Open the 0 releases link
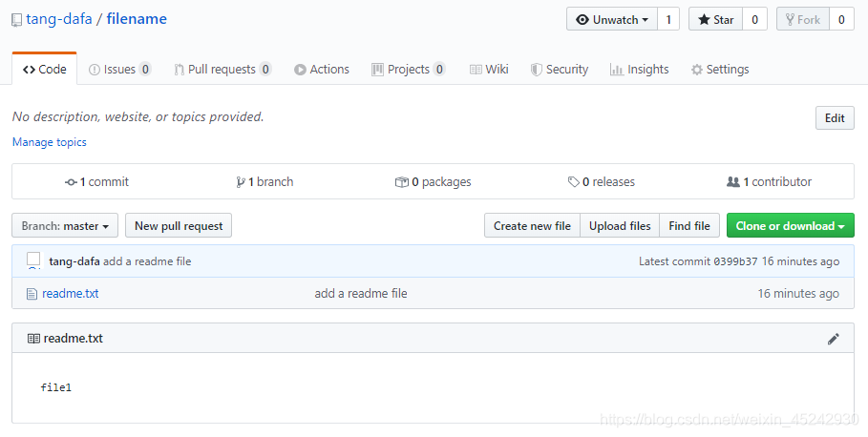The image size is (868, 437). [602, 182]
